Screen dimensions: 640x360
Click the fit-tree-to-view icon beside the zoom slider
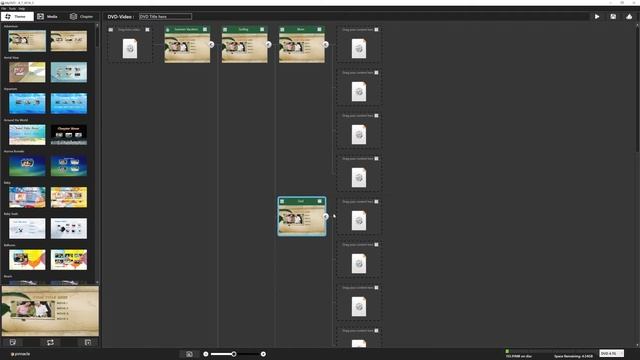click(189, 354)
